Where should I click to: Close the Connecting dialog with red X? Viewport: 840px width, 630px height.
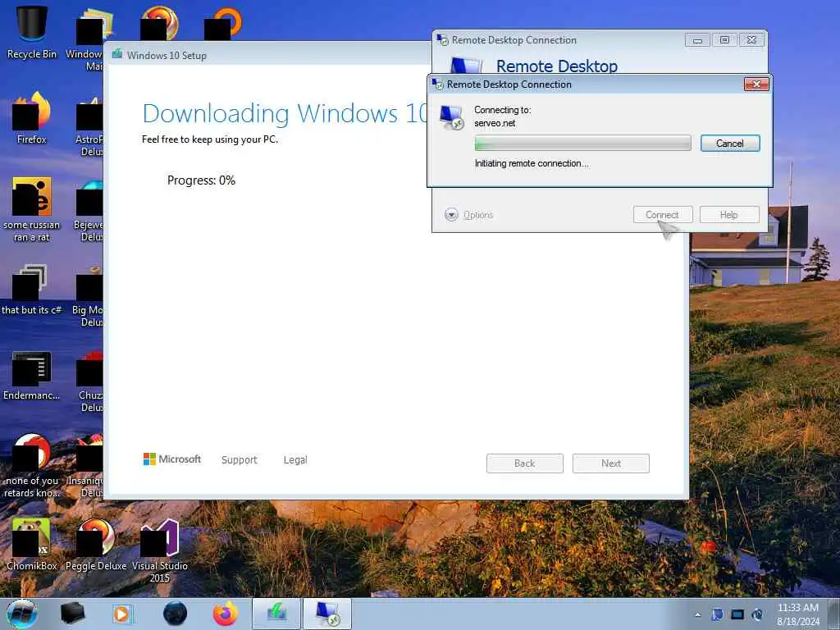click(756, 84)
